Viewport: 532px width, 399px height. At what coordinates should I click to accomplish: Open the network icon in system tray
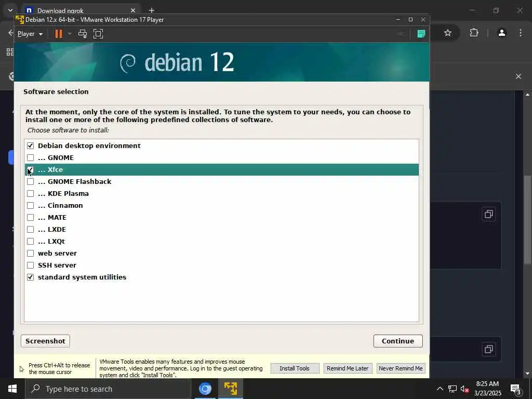[453, 389]
